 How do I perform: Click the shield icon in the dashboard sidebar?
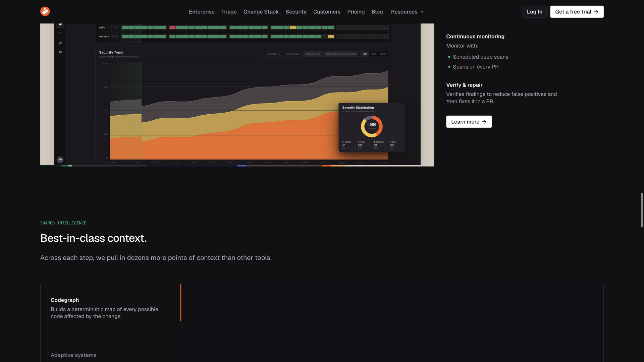(x=60, y=24)
